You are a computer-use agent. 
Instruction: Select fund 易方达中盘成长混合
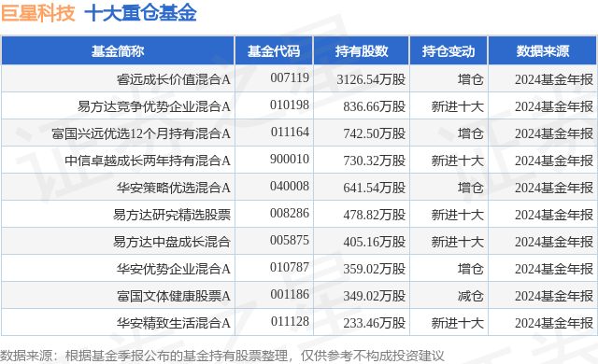coord(172,242)
